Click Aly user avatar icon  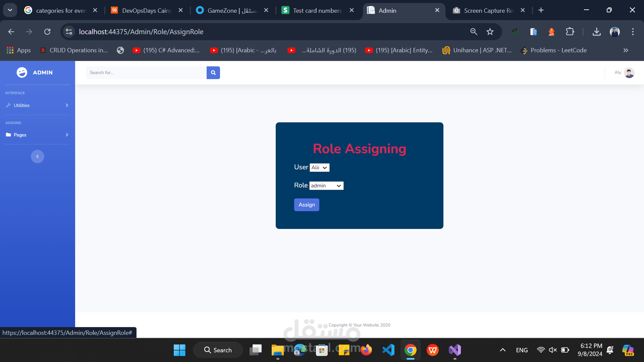point(629,73)
